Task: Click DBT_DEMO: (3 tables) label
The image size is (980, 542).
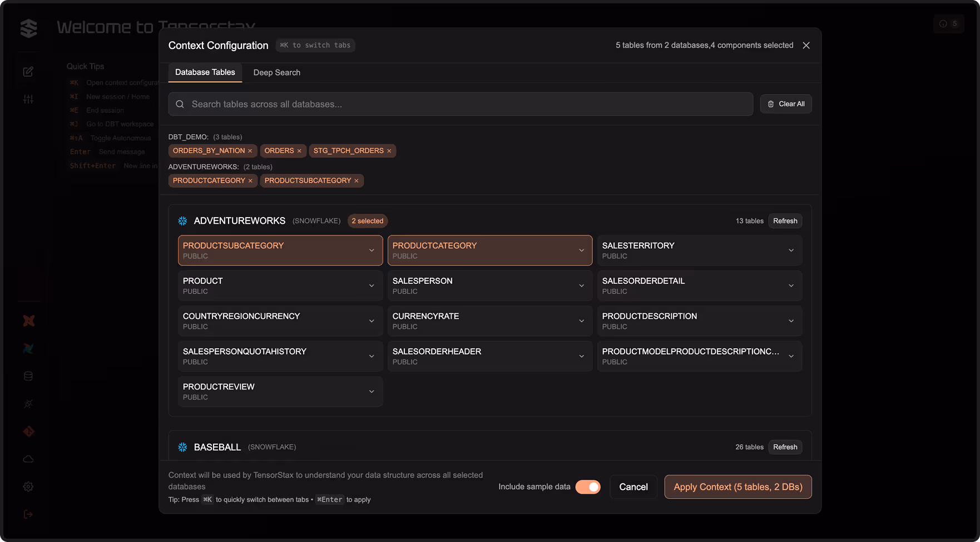Action: click(205, 137)
